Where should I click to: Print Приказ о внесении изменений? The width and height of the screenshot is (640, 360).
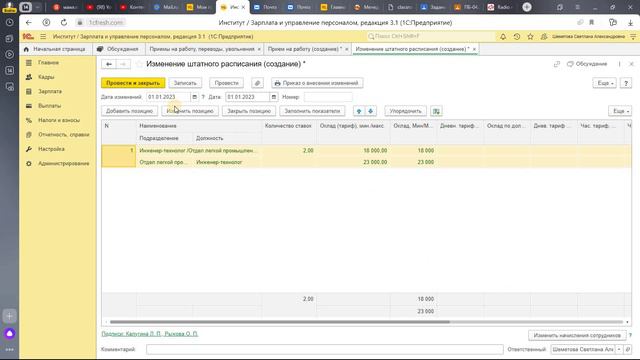click(317, 83)
